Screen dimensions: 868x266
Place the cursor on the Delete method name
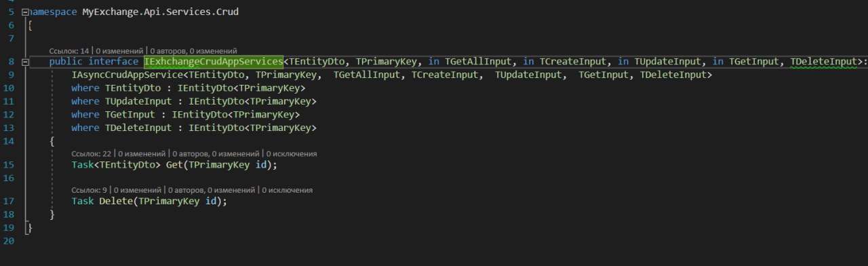(x=116, y=202)
